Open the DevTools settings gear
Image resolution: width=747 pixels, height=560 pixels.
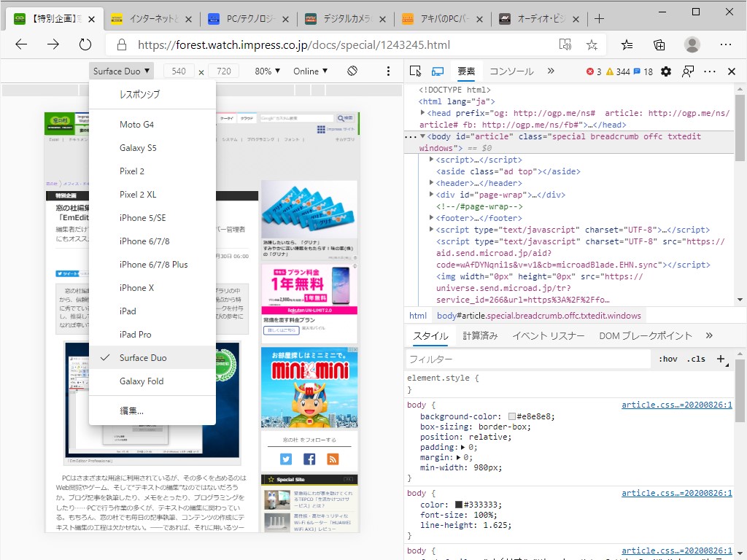[666, 71]
